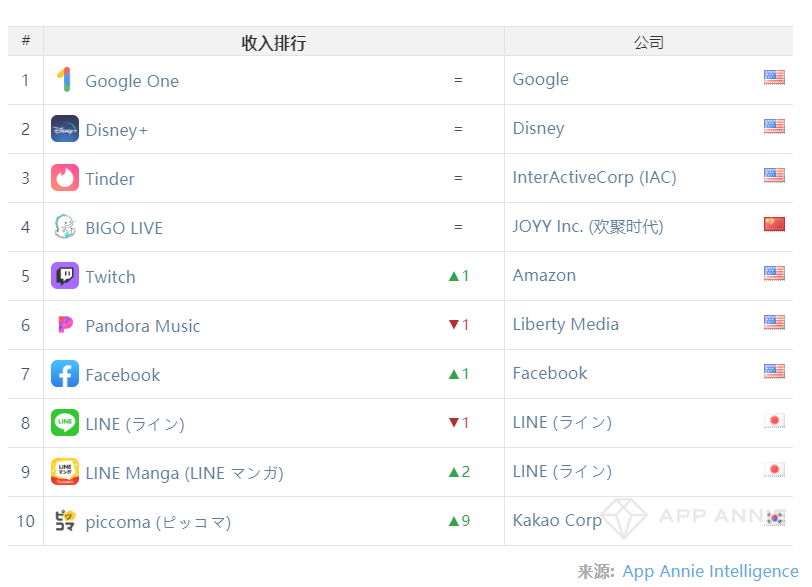Click the 收入排行 column header
This screenshot has width=812, height=587.
(273, 42)
